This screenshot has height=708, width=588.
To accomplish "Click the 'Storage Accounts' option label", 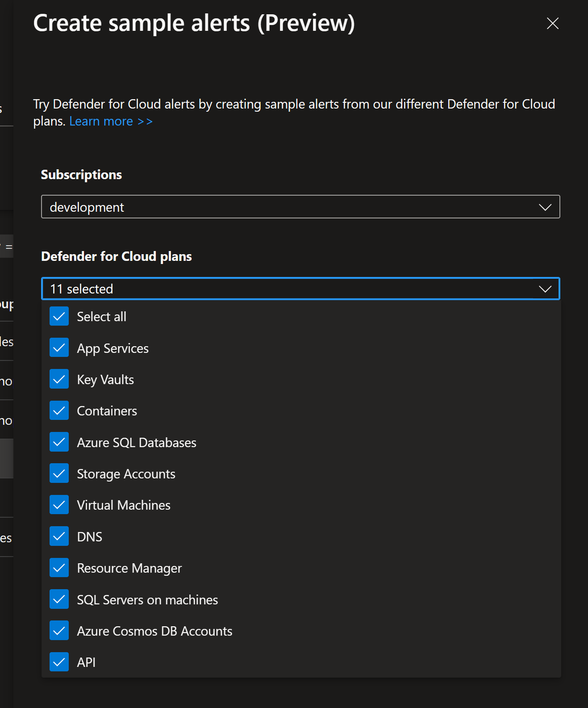I will [126, 474].
